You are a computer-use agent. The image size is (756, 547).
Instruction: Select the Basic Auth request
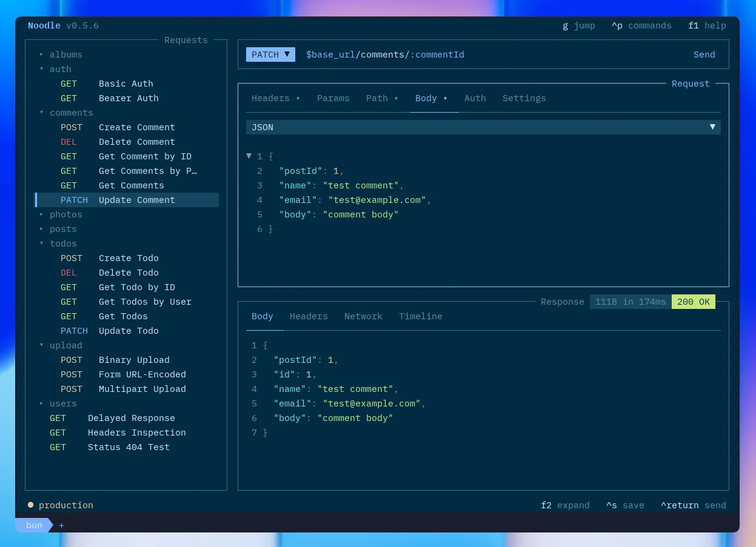click(126, 84)
